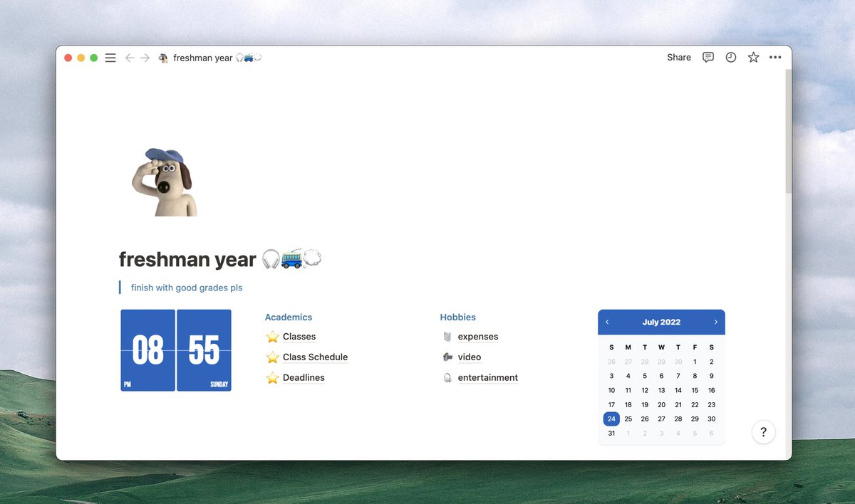Click the small page icon in title bar
855x504 pixels.
163,58
